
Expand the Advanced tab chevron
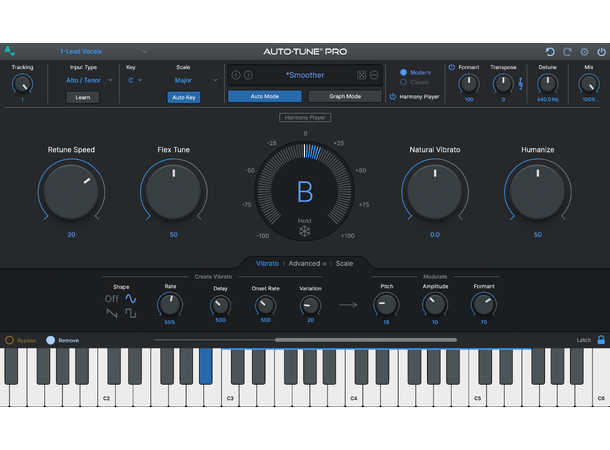click(324, 264)
